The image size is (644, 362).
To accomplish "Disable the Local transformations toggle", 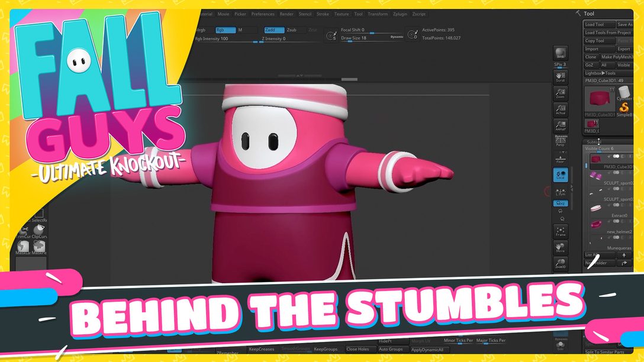I will (560, 175).
